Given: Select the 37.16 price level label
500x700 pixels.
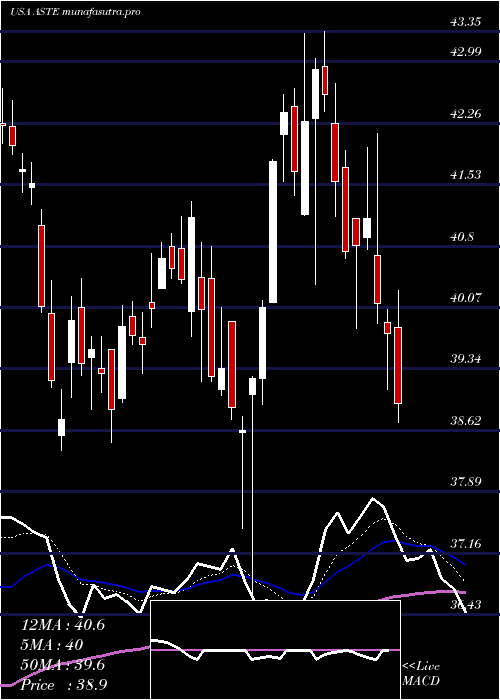Looking at the screenshot, I should 466,543.
